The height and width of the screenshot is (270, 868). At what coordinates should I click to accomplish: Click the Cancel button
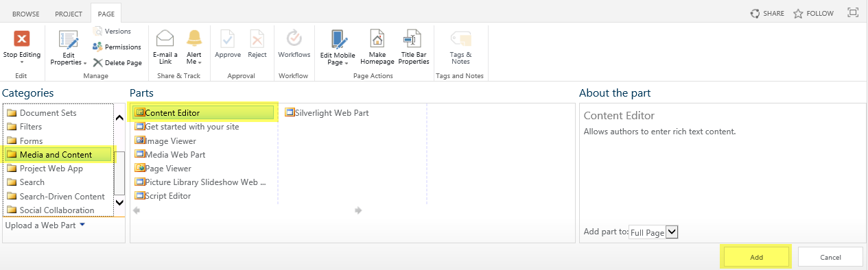[x=830, y=257]
